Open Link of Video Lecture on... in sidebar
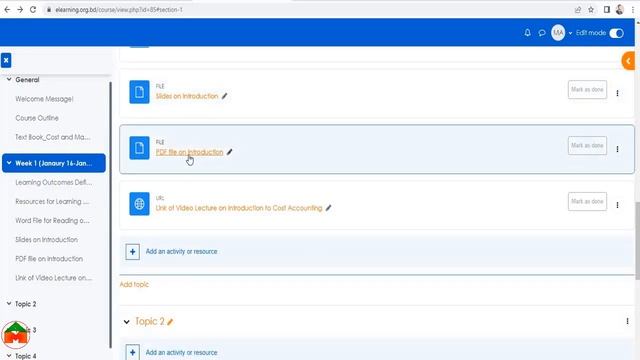 [53, 278]
